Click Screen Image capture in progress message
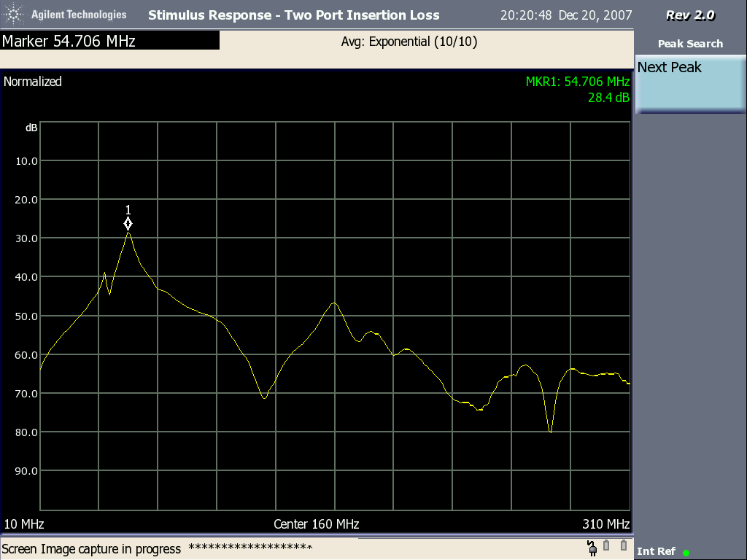This screenshot has width=747, height=560. click(91, 549)
